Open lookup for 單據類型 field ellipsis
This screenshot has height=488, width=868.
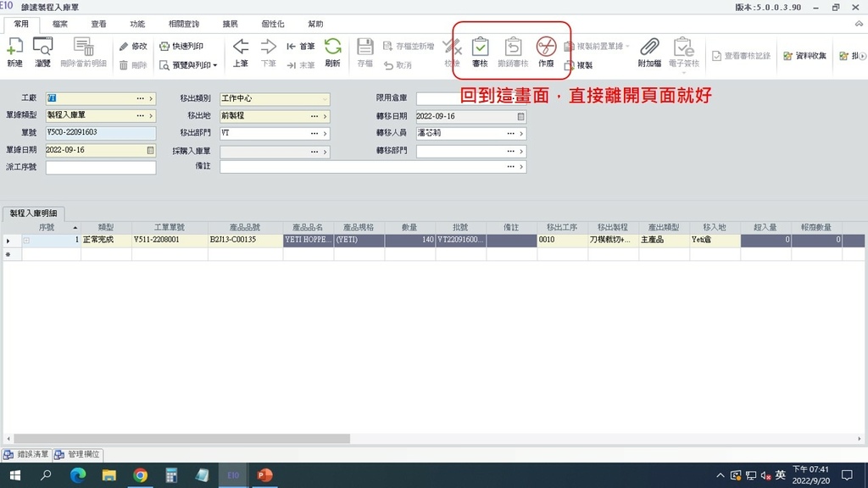(x=140, y=115)
